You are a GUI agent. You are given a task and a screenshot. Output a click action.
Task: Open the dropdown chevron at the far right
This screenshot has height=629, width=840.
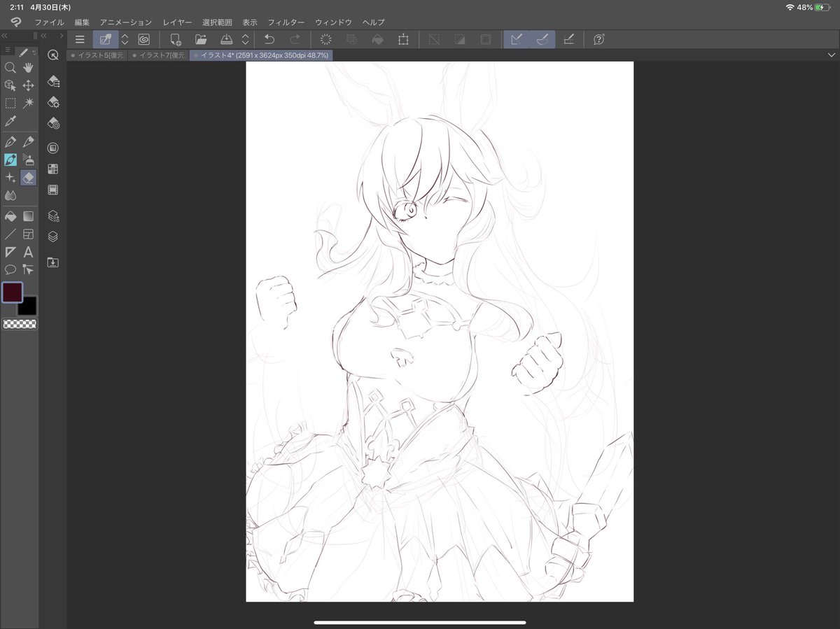coord(832,54)
